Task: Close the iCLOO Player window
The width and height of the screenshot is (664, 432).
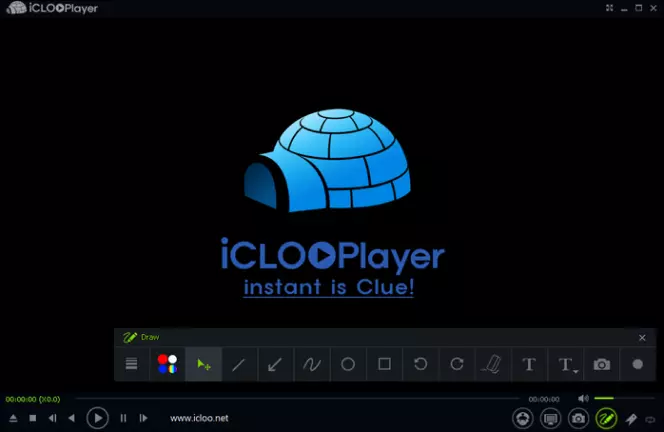Action: [653, 8]
